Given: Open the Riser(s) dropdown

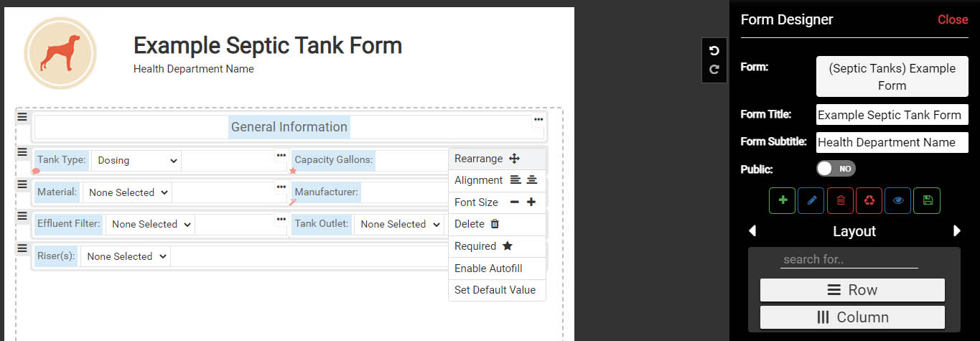Looking at the screenshot, I should (126, 256).
